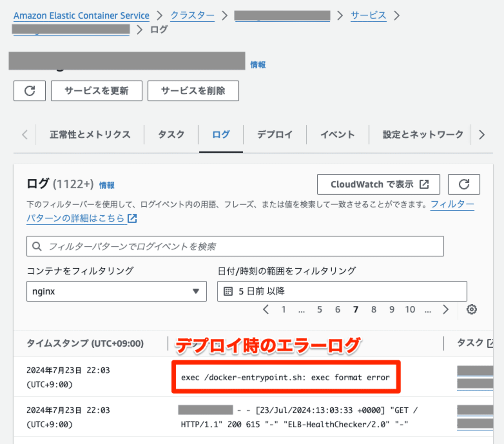The height and width of the screenshot is (444, 504).
Task: Click サービスを更新 button
Action: (x=97, y=91)
